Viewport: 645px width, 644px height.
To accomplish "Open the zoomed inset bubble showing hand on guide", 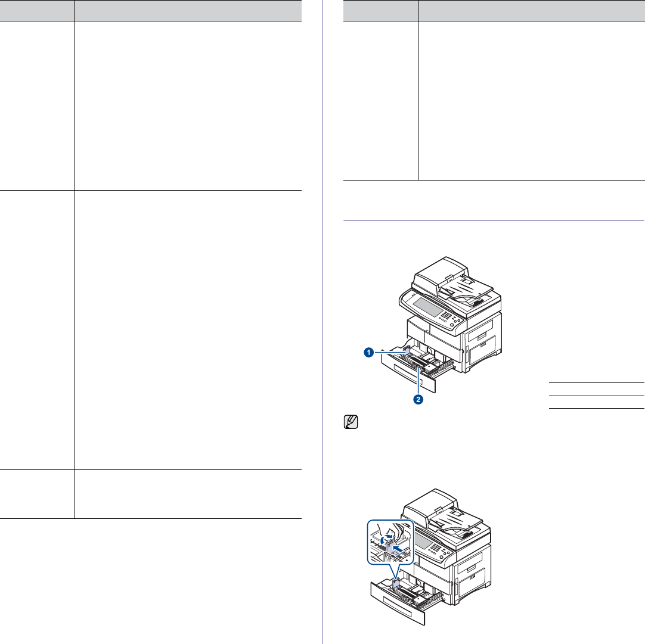I will coord(391,543).
